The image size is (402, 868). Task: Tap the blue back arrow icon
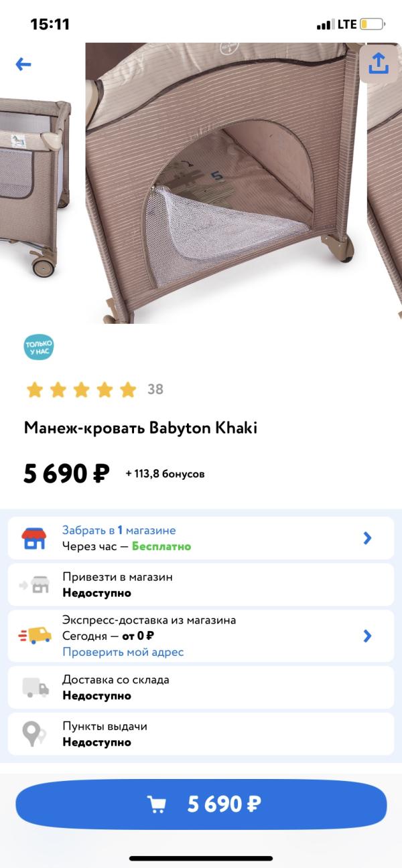pyautogui.click(x=23, y=64)
